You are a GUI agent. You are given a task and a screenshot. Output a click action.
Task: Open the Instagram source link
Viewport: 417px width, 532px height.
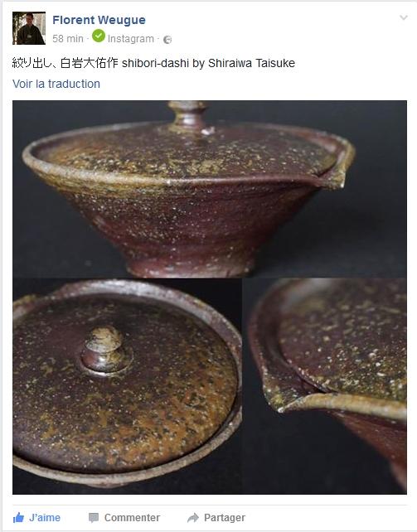(131, 39)
